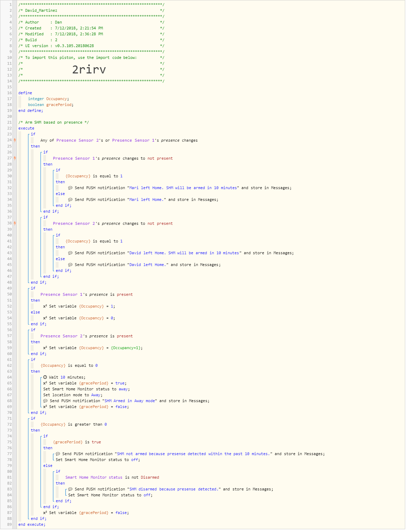Screen dimensions: 408x532
Task: Click the piston name David_Martinez
Action: coord(41,10)
